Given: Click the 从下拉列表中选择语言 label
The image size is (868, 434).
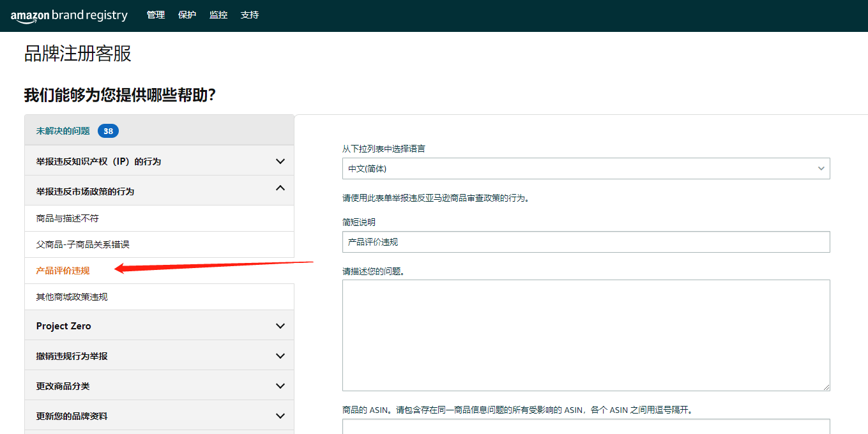Looking at the screenshot, I should pos(384,149).
